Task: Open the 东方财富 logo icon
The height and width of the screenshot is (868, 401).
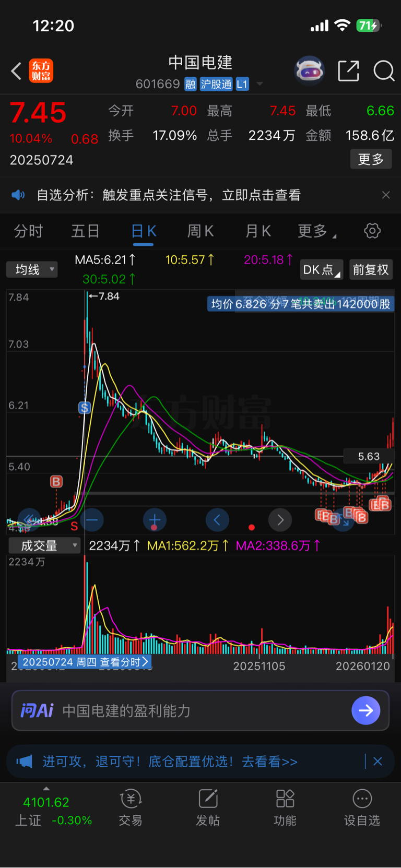Action: pos(41,71)
